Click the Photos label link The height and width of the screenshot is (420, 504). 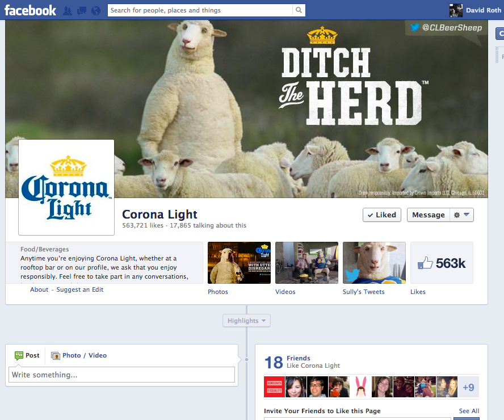[217, 292]
